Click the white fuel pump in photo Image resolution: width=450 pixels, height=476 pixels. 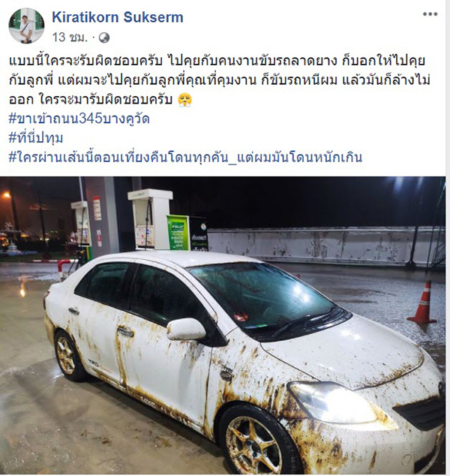tap(149, 219)
